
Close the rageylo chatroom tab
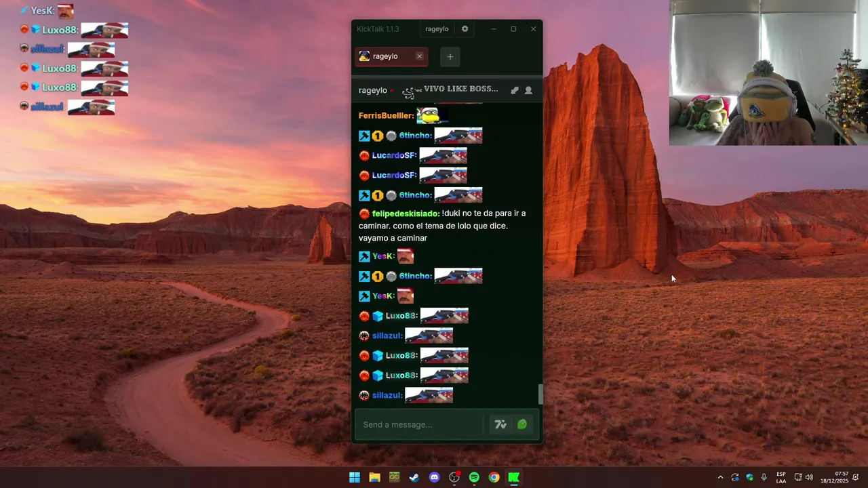coord(419,56)
